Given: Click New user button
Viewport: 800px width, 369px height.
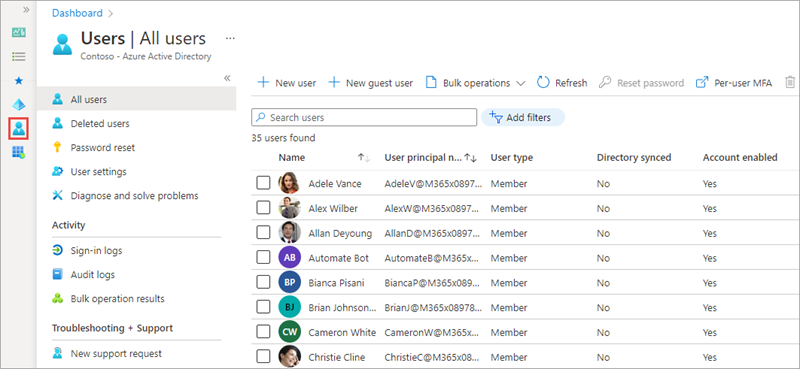Looking at the screenshot, I should point(287,83).
